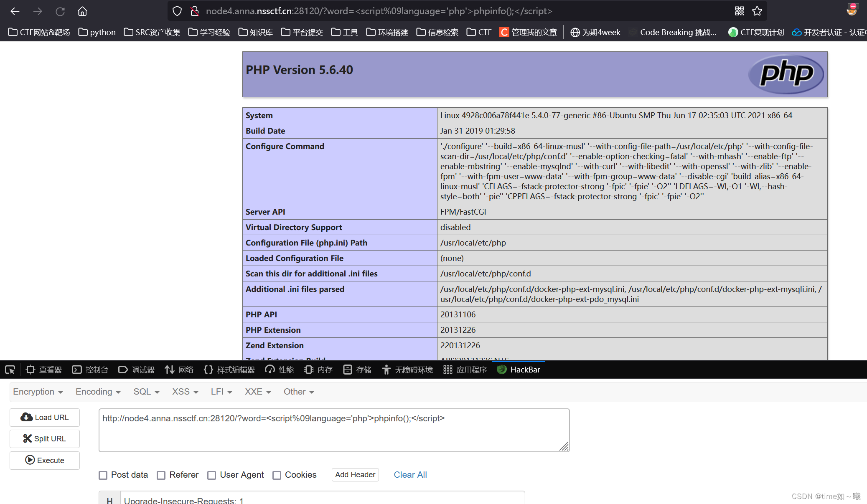Open the CTF网站&靶场 bookmark folder
The height and width of the screenshot is (504, 867).
[39, 32]
